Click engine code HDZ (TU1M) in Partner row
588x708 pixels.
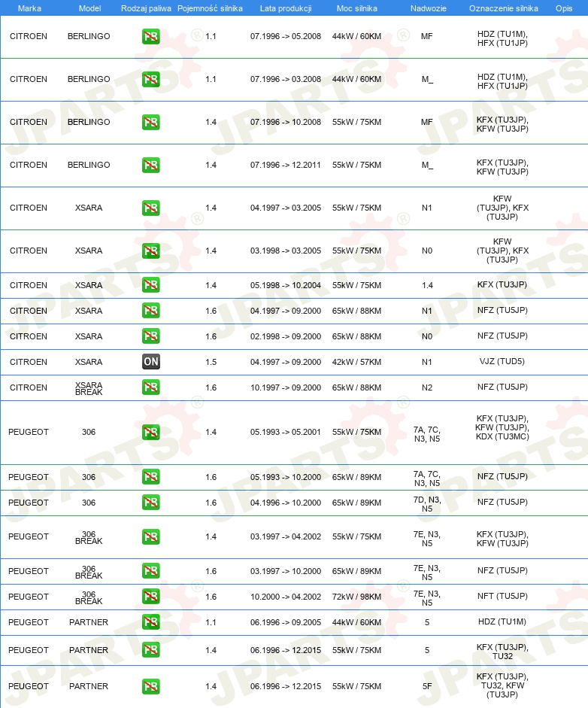click(502, 621)
